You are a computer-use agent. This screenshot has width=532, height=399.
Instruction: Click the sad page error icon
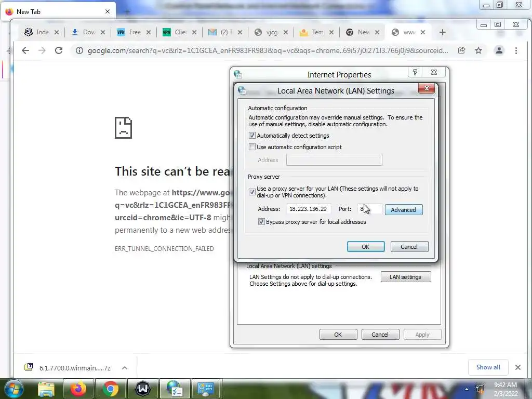pyautogui.click(x=123, y=128)
